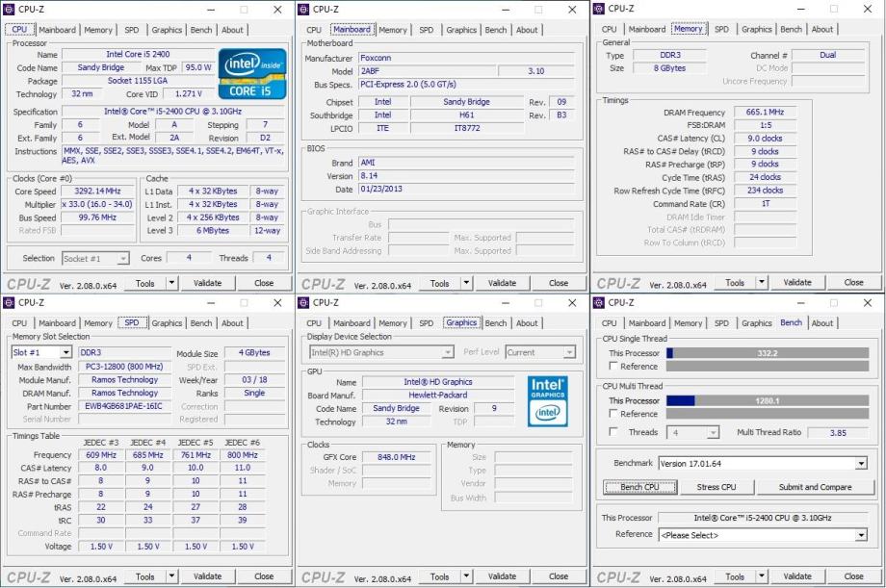Open the Mainboard tab in the Processor window

pyautogui.click(x=57, y=30)
